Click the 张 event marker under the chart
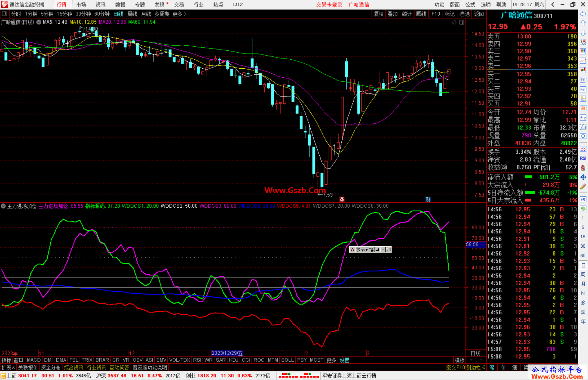Image resolution: width=588 pixels, height=380 pixels. click(342, 199)
